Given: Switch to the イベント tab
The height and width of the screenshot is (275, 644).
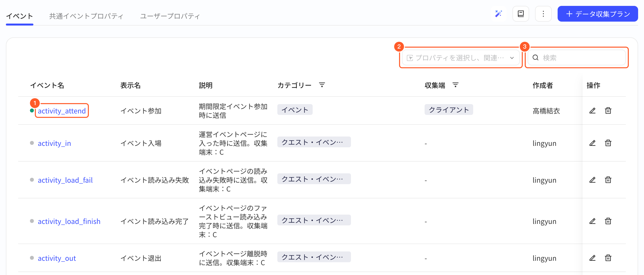Looking at the screenshot, I should pyautogui.click(x=19, y=16).
